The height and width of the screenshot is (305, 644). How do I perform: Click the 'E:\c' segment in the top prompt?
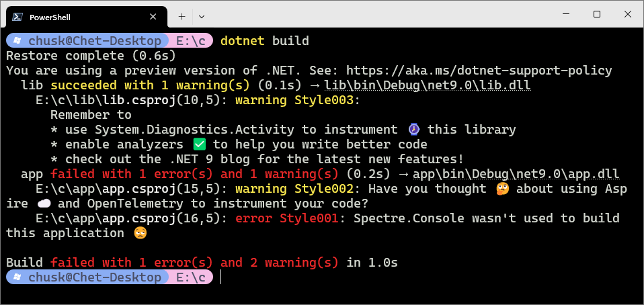pyautogui.click(x=190, y=41)
